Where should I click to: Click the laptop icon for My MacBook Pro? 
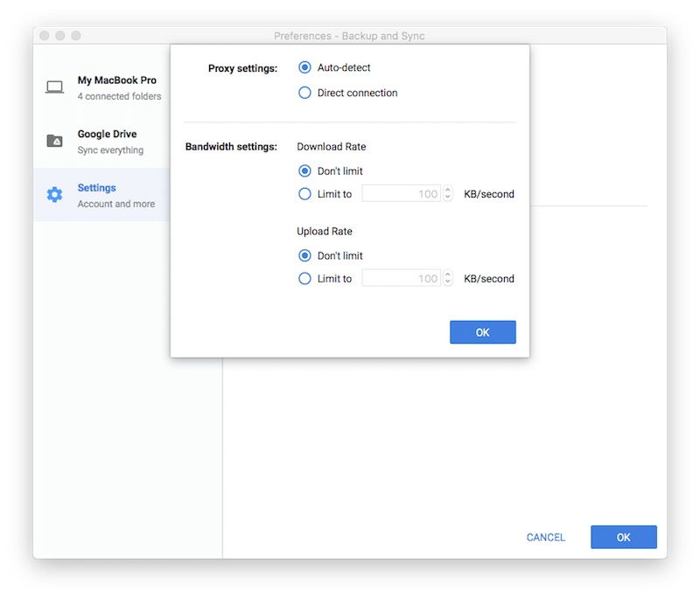tap(54, 87)
